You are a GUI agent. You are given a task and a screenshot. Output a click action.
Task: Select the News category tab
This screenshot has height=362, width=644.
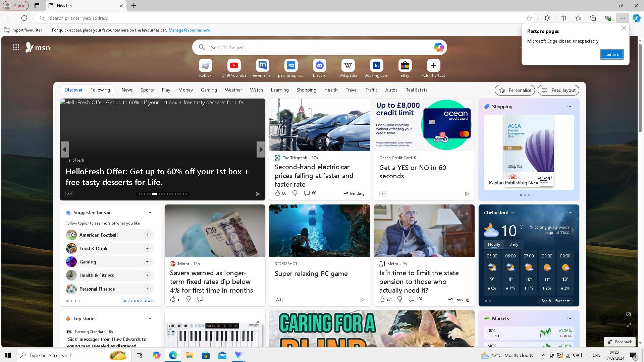pyautogui.click(x=127, y=90)
